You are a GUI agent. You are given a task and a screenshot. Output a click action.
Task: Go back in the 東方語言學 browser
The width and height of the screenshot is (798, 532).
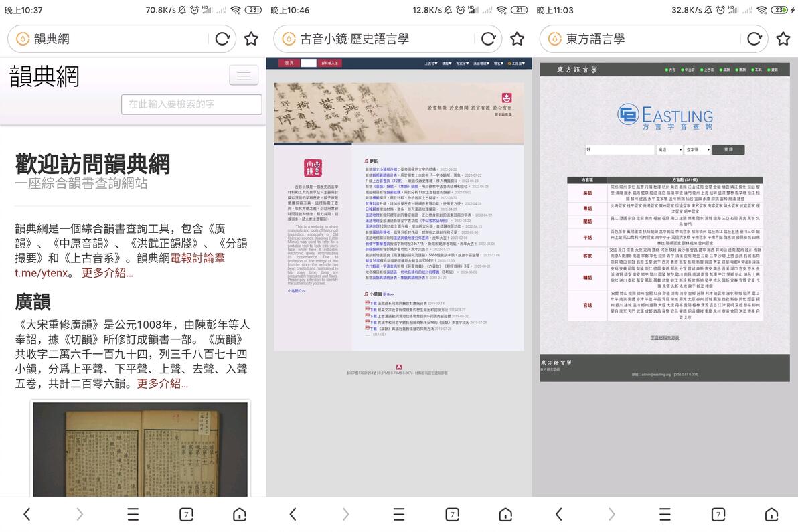click(x=559, y=514)
